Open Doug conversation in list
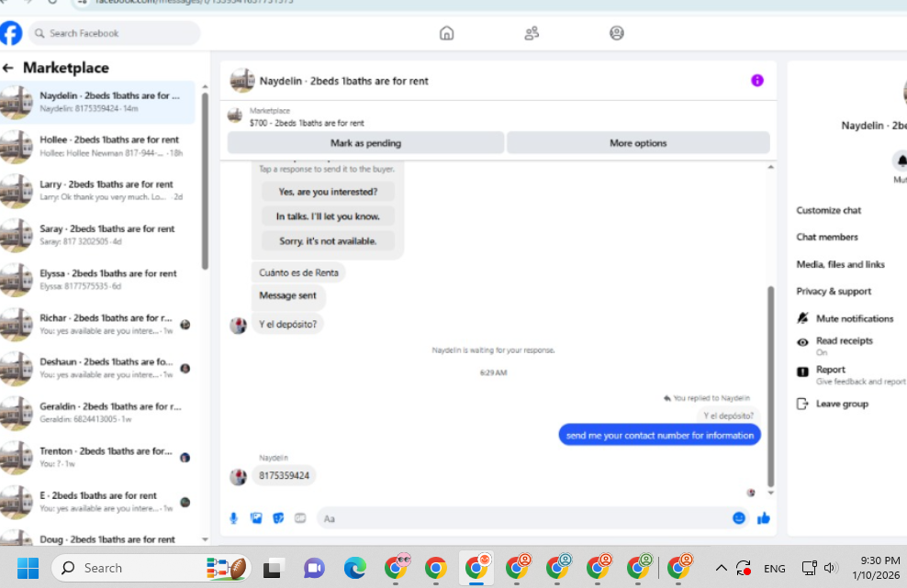The image size is (907, 588). [97, 538]
